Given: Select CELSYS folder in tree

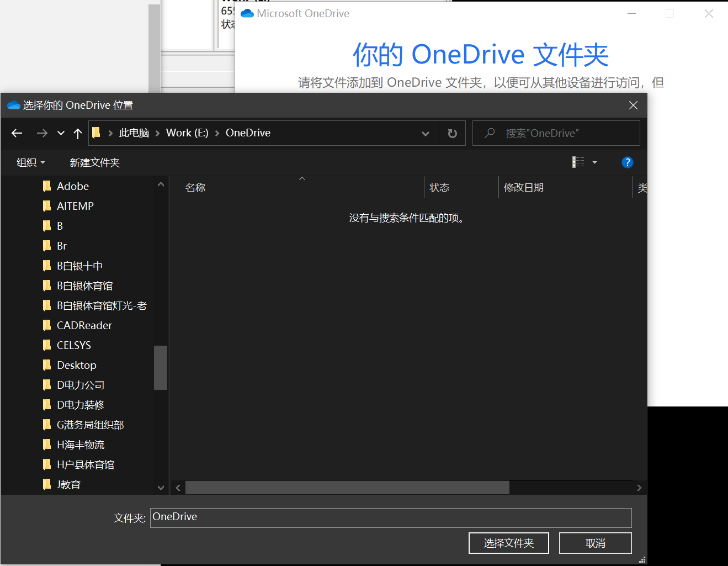Looking at the screenshot, I should (x=74, y=345).
